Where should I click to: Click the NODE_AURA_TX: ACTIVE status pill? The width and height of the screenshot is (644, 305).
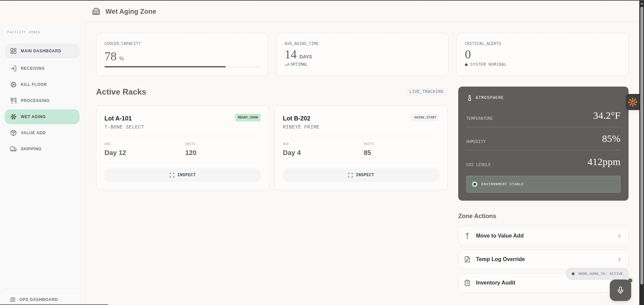click(597, 274)
